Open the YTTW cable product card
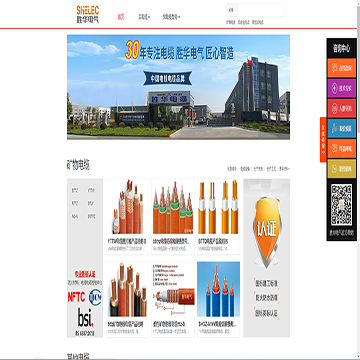This screenshot has height=360, width=360. coord(128,217)
